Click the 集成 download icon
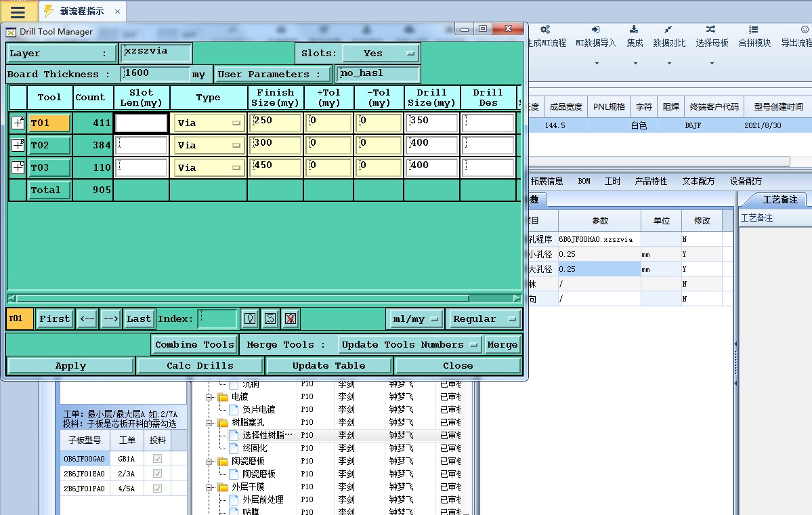Viewport: 812px width, 515px height. [634, 30]
